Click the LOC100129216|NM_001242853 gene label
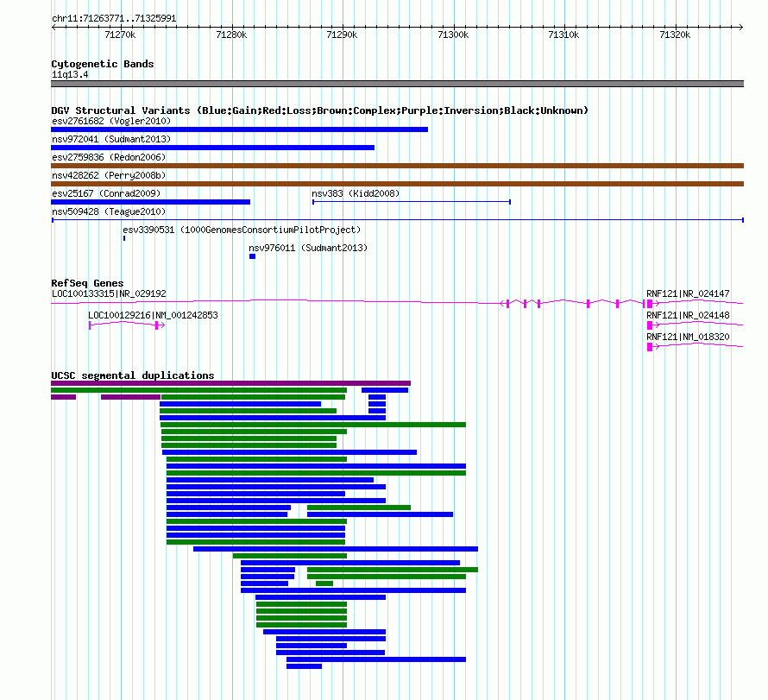The width and height of the screenshot is (768, 700). (153, 315)
